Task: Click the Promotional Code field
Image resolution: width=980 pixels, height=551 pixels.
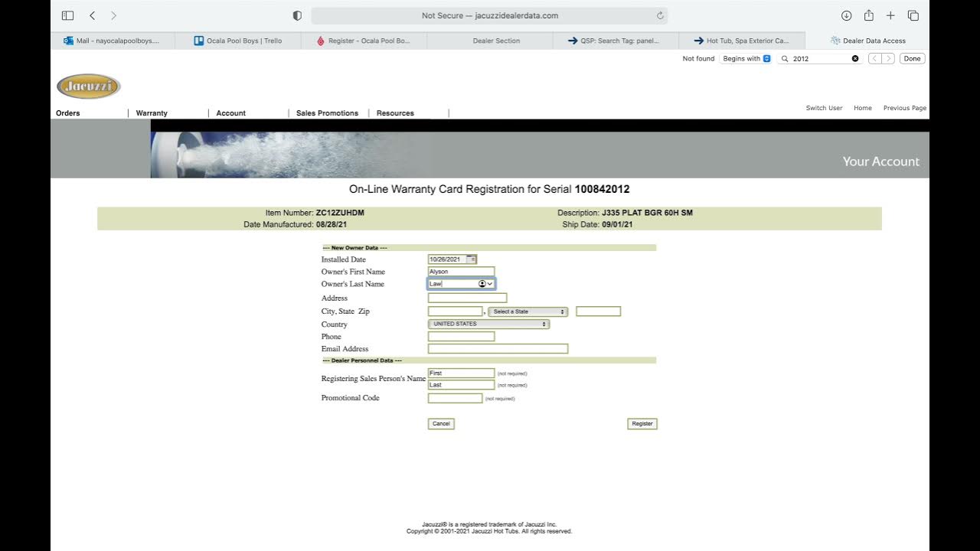Action: 455,398
